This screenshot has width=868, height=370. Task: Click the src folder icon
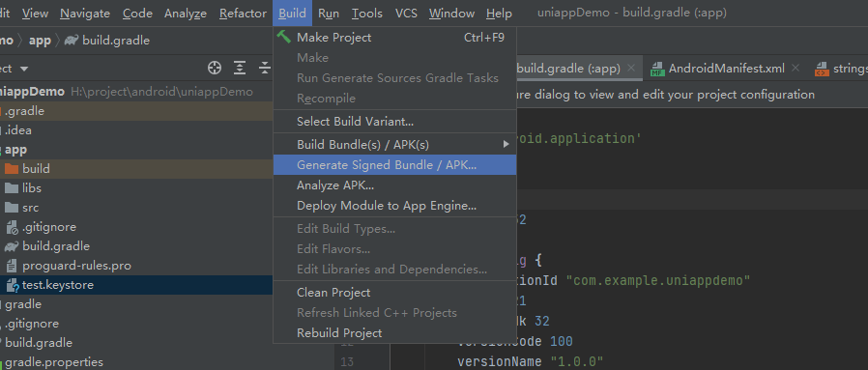pyautogui.click(x=12, y=208)
